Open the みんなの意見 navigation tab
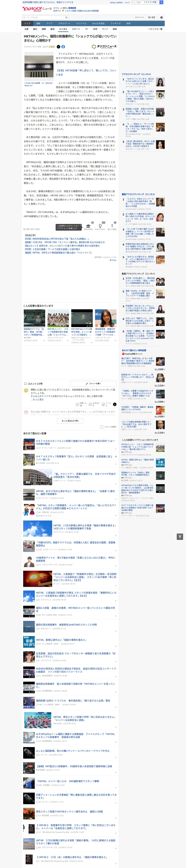Image resolution: width=186 pixels, height=868 pixels. pyautogui.click(x=99, y=24)
